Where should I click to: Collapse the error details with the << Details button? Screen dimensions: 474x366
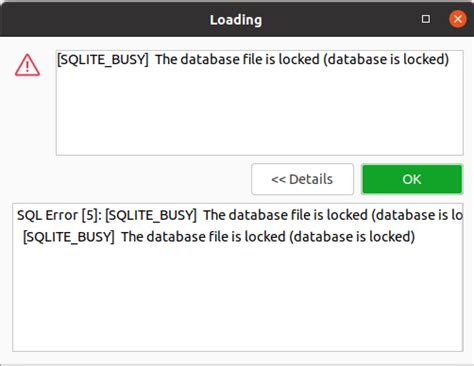tap(302, 179)
